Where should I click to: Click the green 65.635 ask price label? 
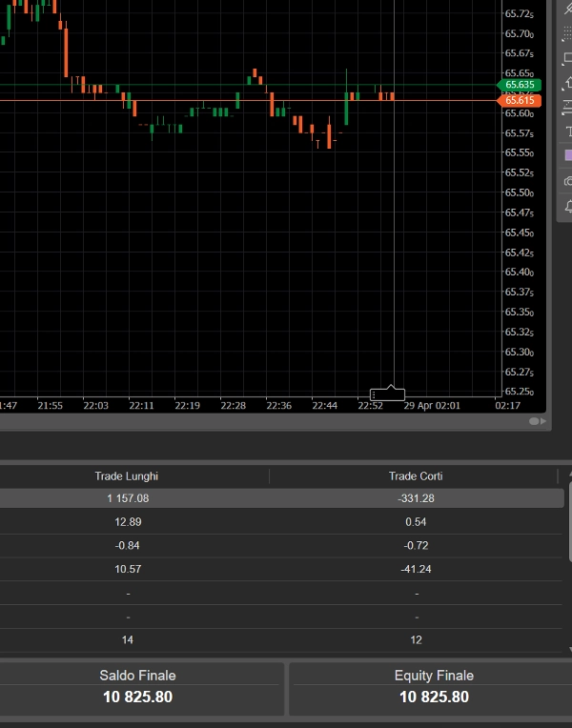(x=520, y=85)
